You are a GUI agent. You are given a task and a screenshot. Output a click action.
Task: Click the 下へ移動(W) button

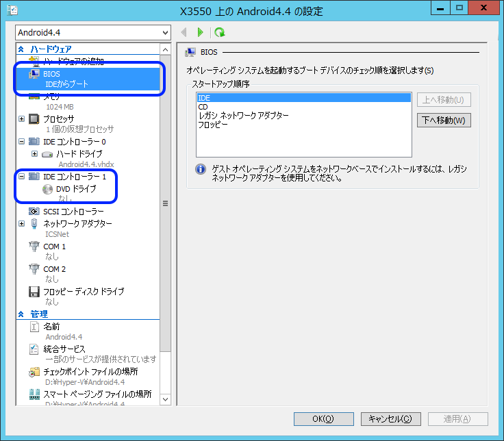click(444, 121)
